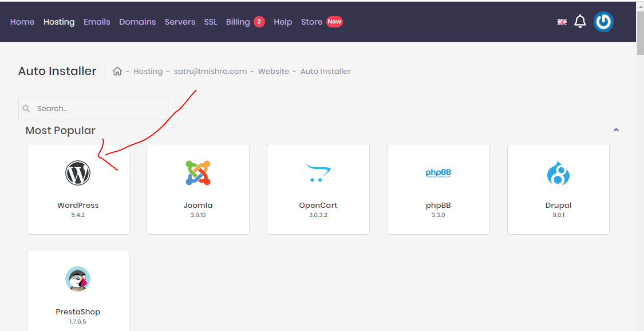Click the Website breadcrumb link
Screen dimensions: 644x331
(274, 71)
